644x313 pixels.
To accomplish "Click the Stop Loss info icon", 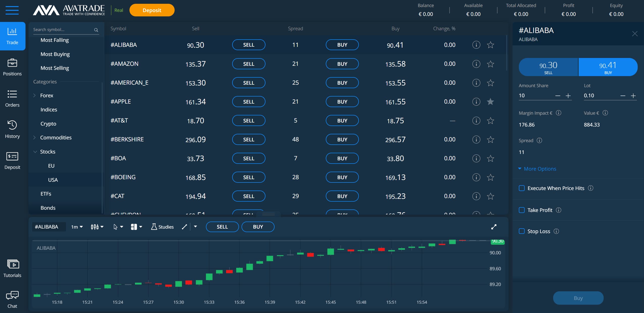I will pos(556,231).
